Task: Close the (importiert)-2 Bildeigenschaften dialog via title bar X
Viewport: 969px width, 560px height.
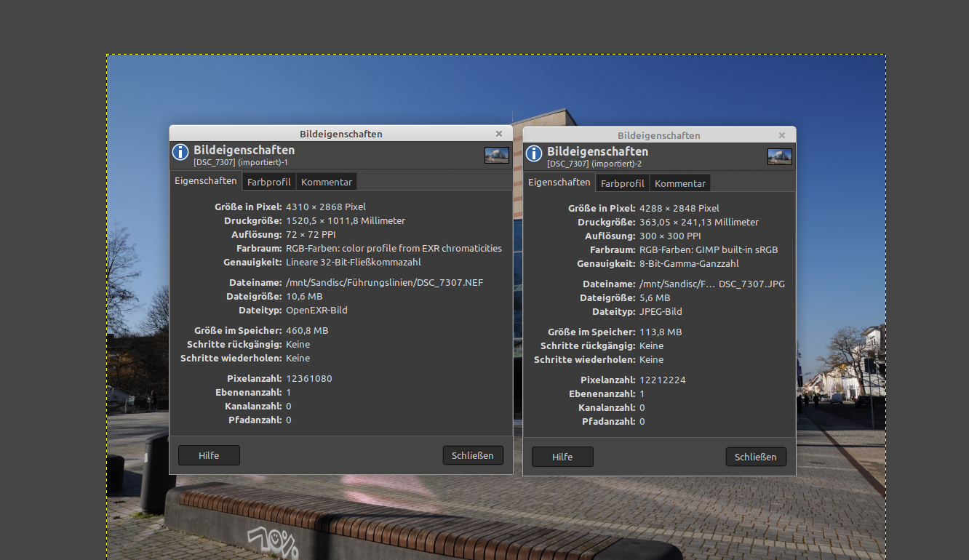Action: pyautogui.click(x=782, y=135)
